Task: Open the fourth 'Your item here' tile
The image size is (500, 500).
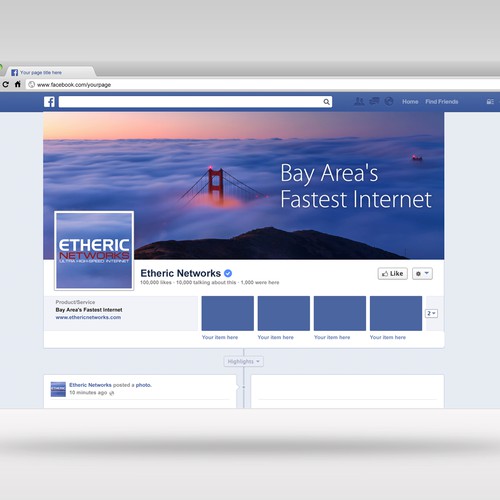Action: point(396,313)
